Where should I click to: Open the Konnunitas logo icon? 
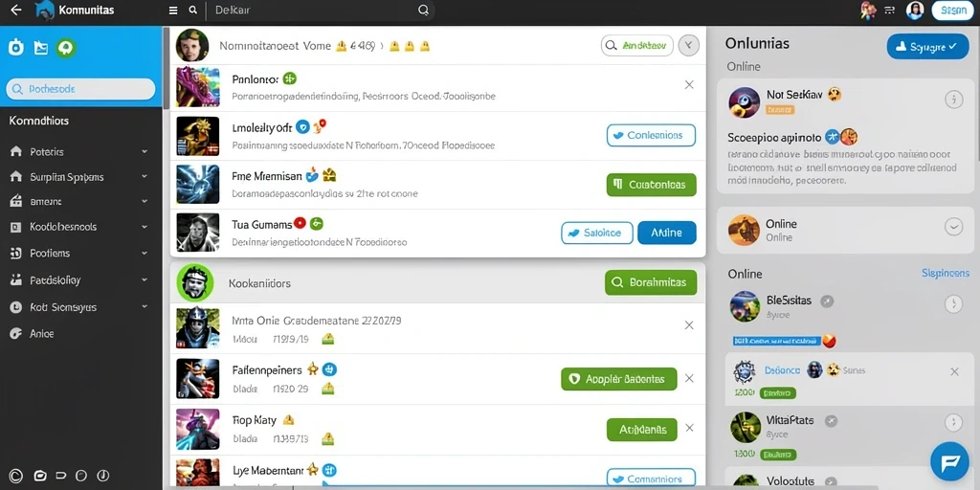(45, 10)
